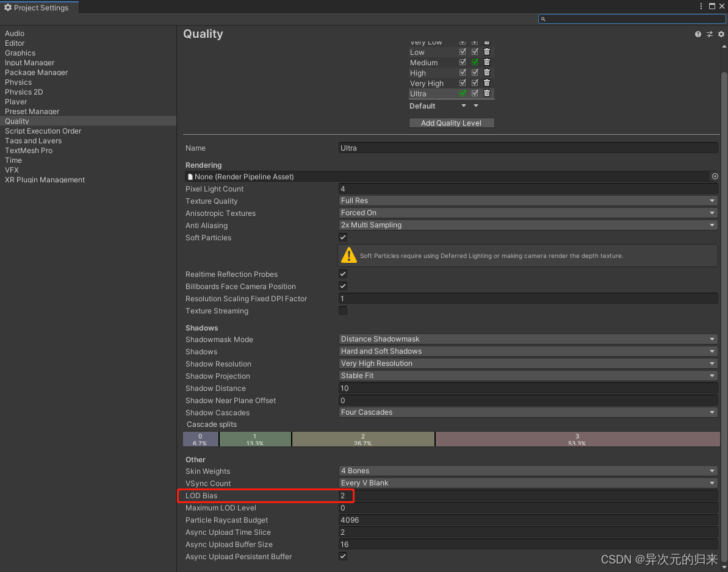Toggle first platform checkbox in High row

tap(463, 73)
